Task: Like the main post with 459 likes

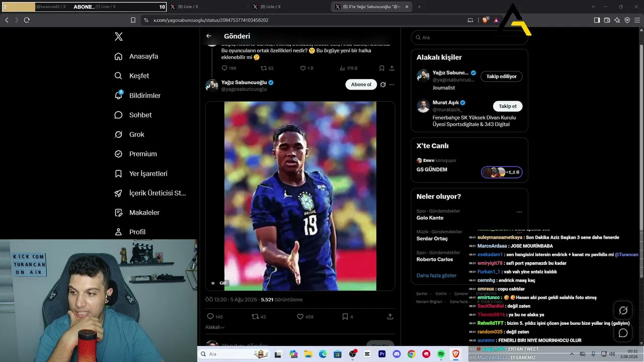Action: (305, 317)
